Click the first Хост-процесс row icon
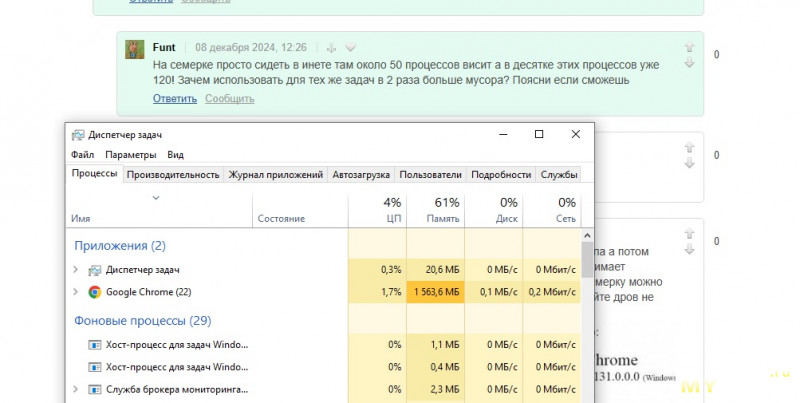This screenshot has height=403, width=800. (94, 345)
